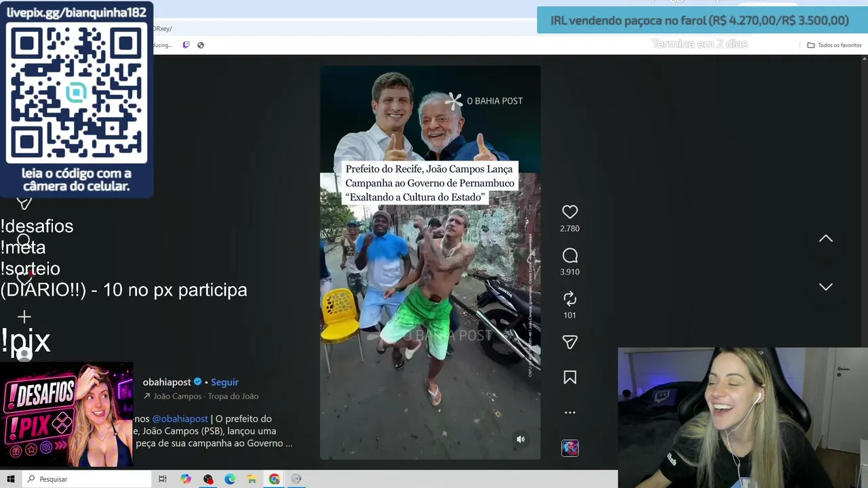
Task: Follow obahiapost with the Seguir button
Action: [224, 382]
